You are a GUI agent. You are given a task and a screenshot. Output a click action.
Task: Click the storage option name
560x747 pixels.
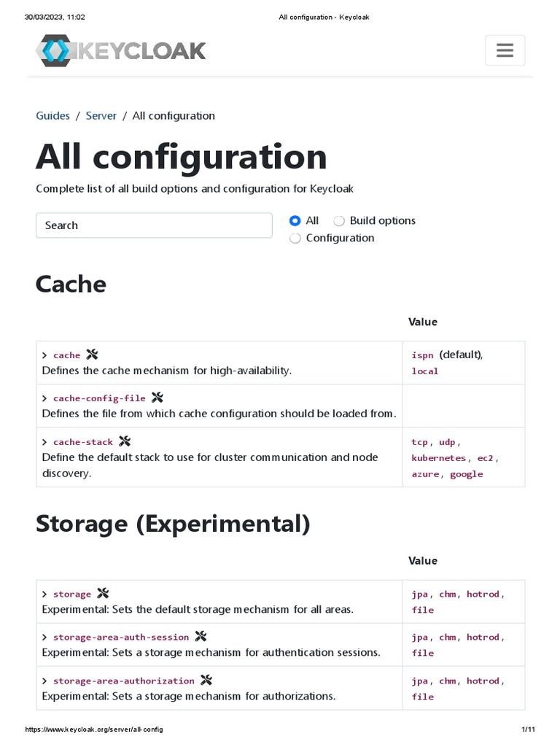point(72,595)
